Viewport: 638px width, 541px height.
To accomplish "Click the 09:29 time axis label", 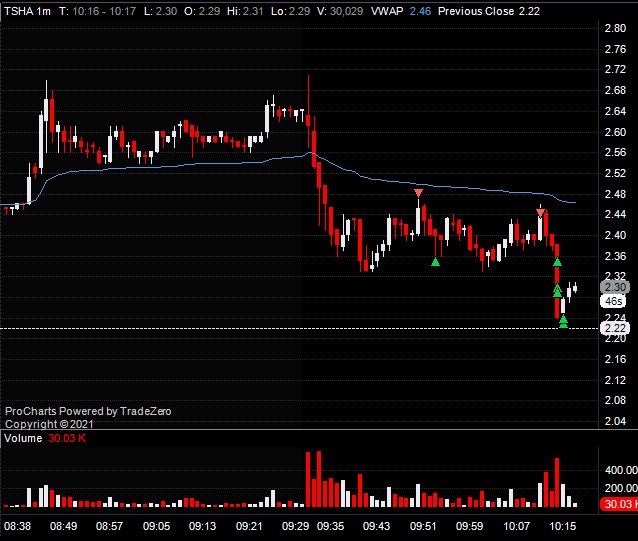I will 295,526.
